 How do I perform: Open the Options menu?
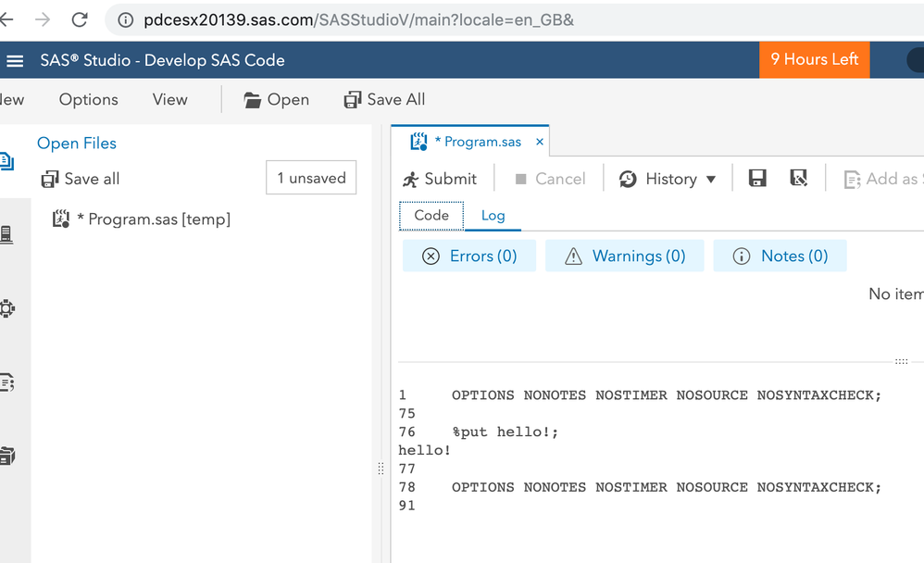tap(89, 100)
